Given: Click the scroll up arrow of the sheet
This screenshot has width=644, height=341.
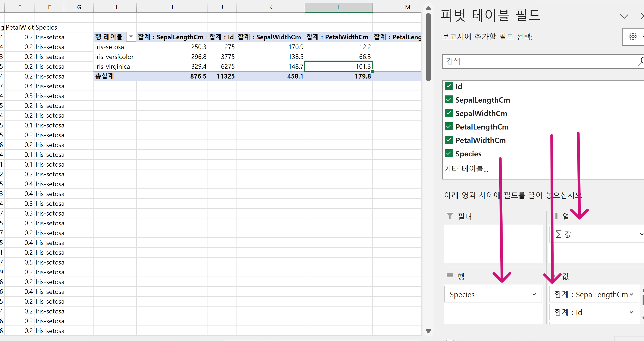Looking at the screenshot, I should 428,8.
